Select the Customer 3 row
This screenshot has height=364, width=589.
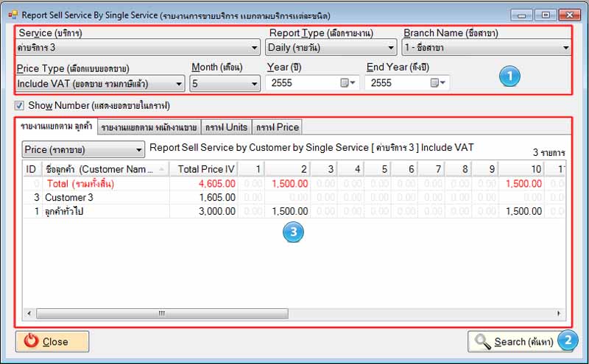tap(69, 197)
